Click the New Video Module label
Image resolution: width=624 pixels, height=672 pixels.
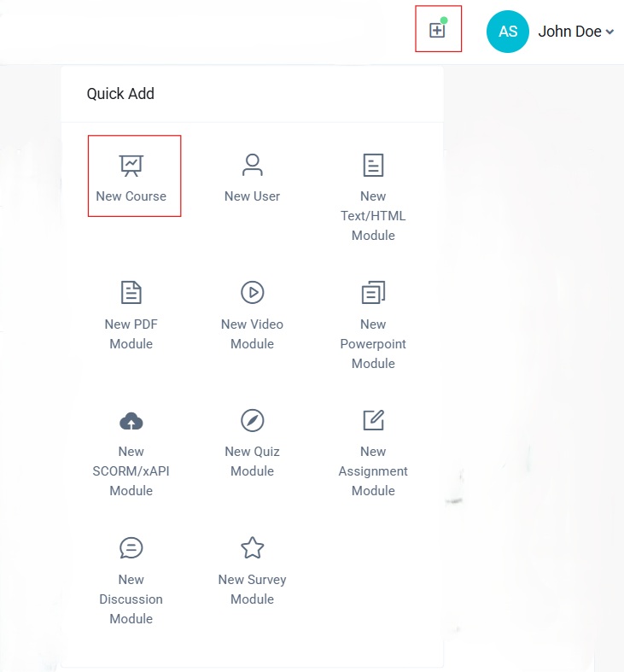click(x=252, y=334)
